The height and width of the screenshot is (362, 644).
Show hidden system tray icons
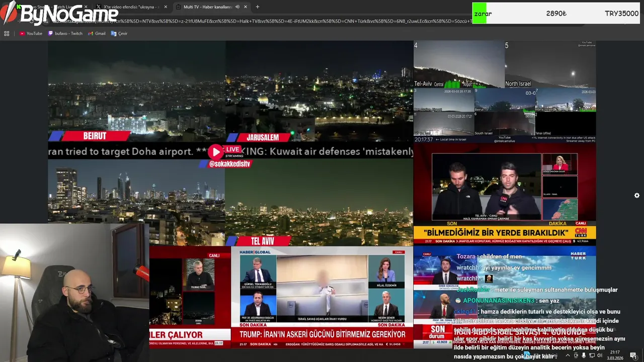pyautogui.click(x=568, y=355)
